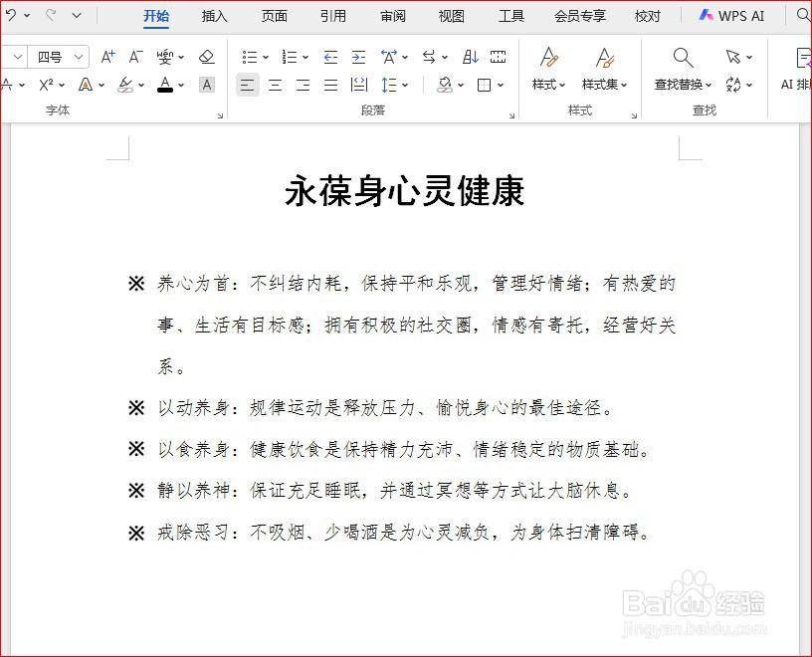Select the Increase Font Size icon
This screenshot has height=657, width=812.
click(106, 57)
